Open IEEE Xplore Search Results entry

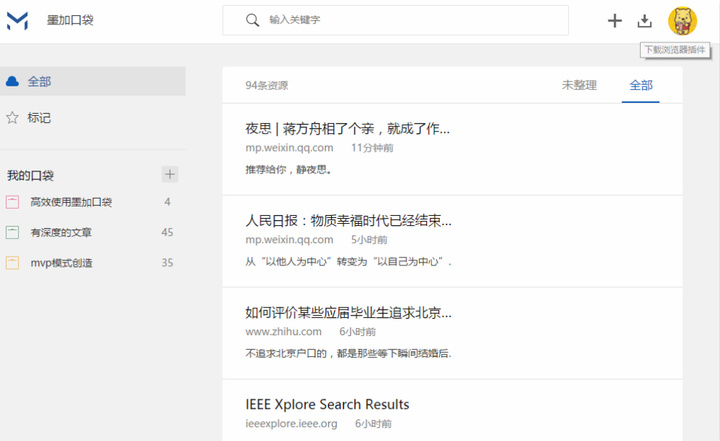pyautogui.click(x=327, y=404)
